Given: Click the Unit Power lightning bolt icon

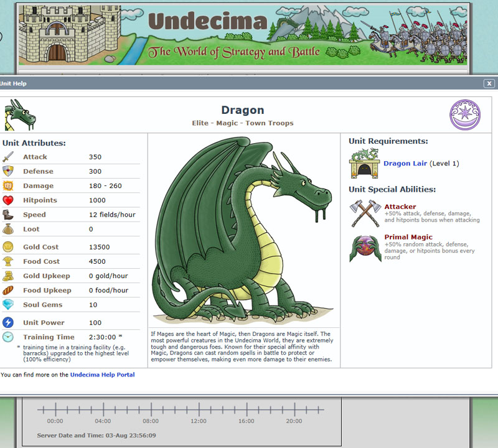Looking at the screenshot, I should 9,322.
